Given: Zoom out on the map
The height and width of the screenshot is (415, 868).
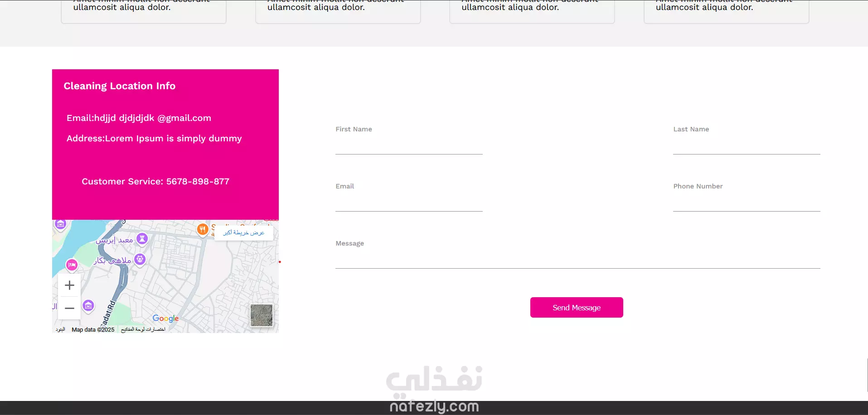Looking at the screenshot, I should pos(69,308).
